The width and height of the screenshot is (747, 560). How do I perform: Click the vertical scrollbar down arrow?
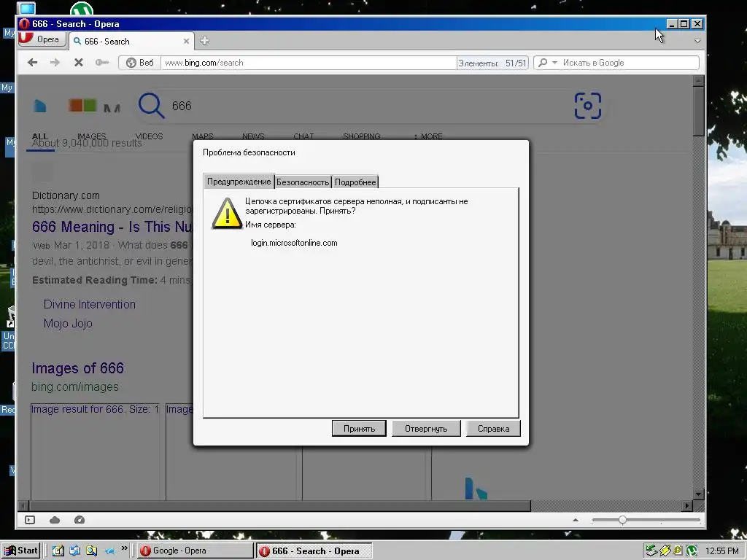698,494
